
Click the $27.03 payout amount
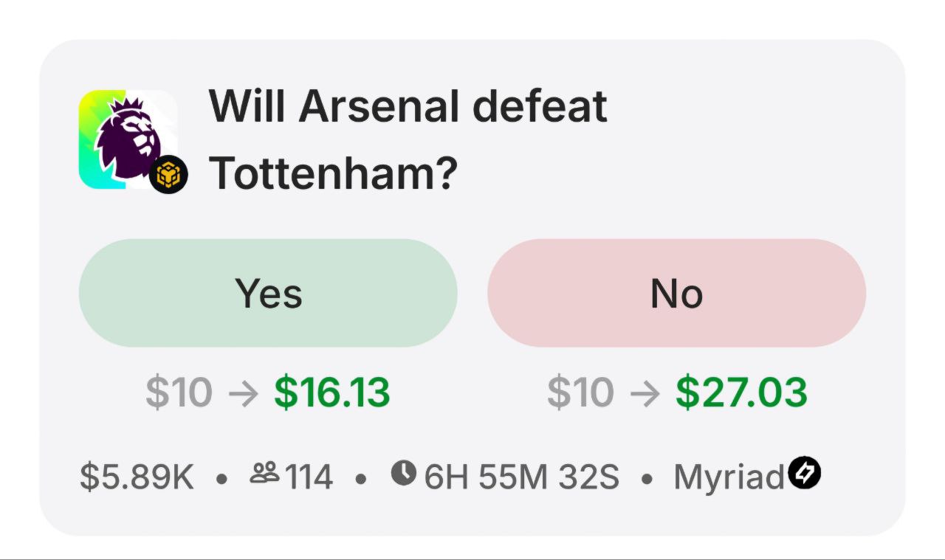[741, 393]
